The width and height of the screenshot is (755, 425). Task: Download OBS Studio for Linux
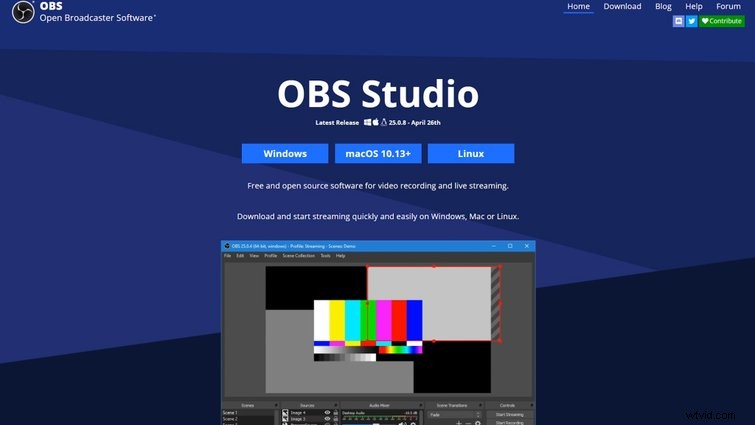[x=471, y=154]
